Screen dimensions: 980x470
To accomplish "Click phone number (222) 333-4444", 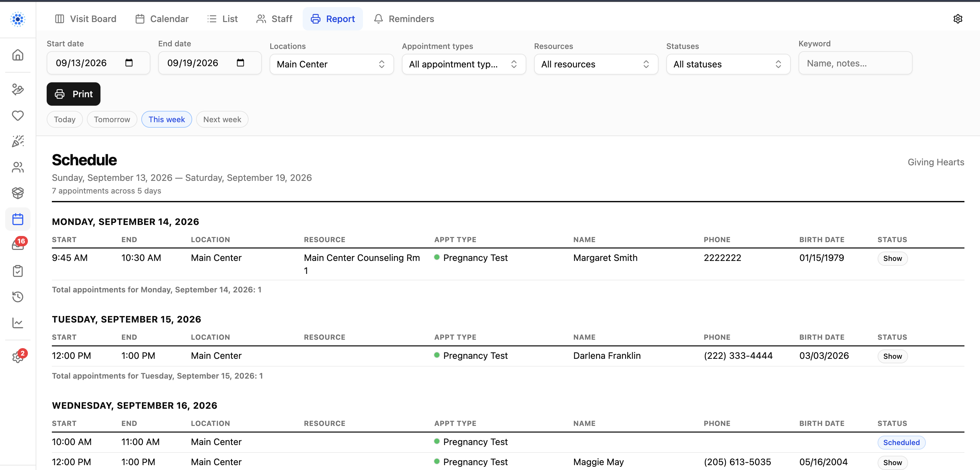I will click(738, 356).
